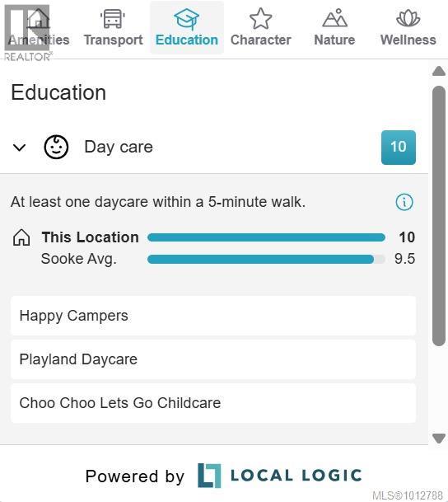Select the Happy Campers daycare entry
Viewport: 448px width, 502px height.
[x=213, y=316]
